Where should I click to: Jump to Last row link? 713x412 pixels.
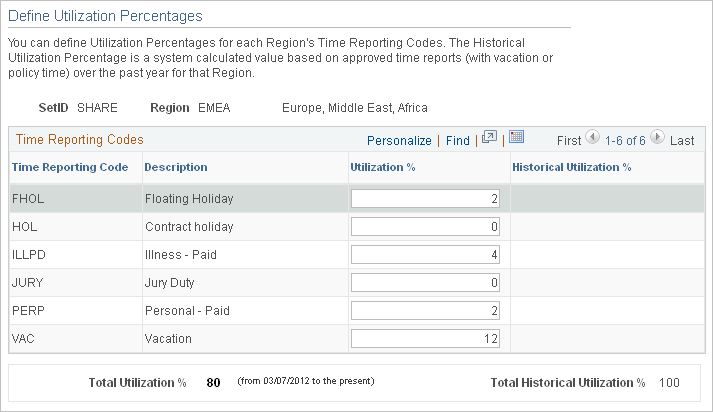682,141
